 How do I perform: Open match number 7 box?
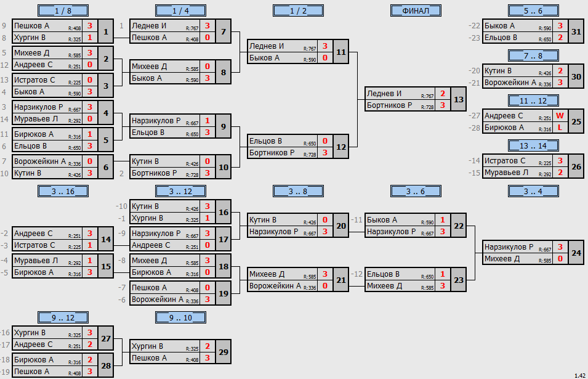pos(224,31)
